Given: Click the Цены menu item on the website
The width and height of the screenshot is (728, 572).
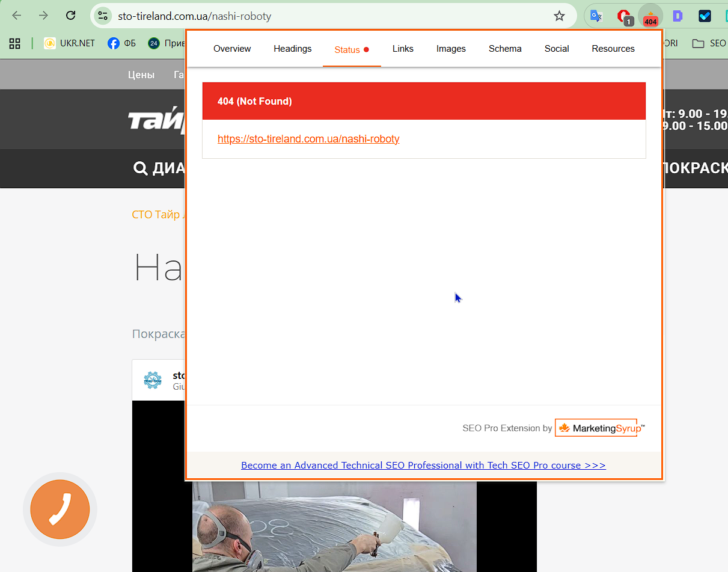Looking at the screenshot, I should 141,75.
